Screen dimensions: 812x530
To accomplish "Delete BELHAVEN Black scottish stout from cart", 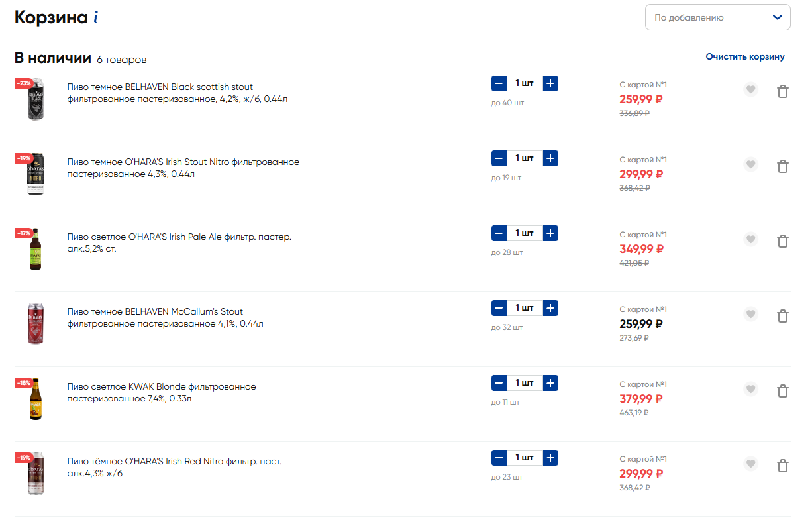I will point(782,91).
